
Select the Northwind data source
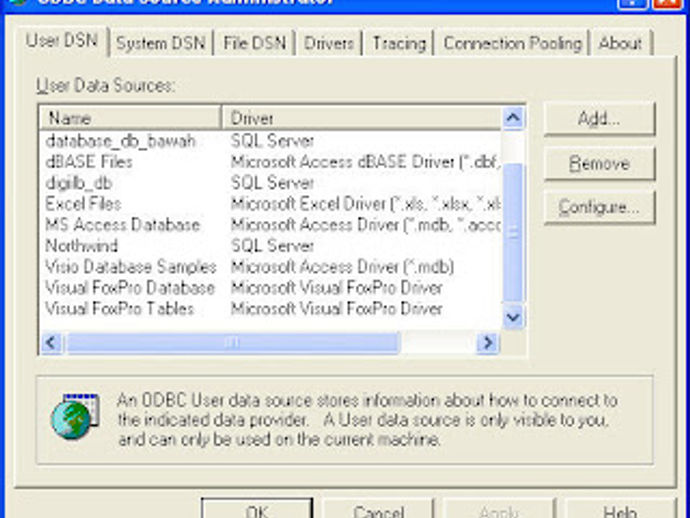tap(81, 246)
